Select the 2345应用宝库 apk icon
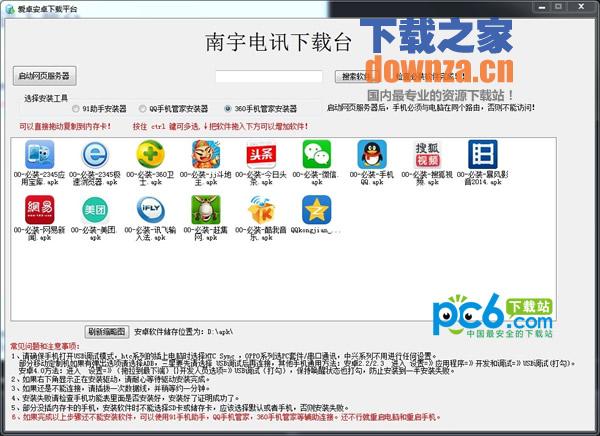The image size is (600, 436). coord(39,154)
